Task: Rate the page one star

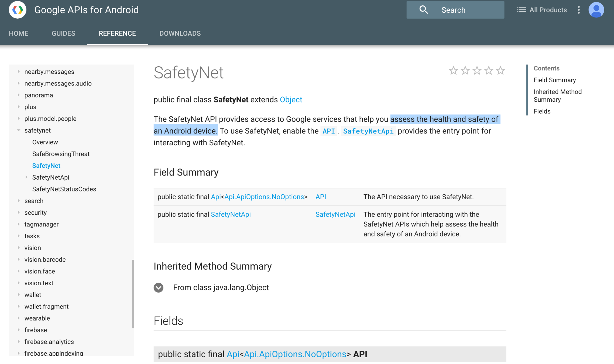Action: click(453, 71)
